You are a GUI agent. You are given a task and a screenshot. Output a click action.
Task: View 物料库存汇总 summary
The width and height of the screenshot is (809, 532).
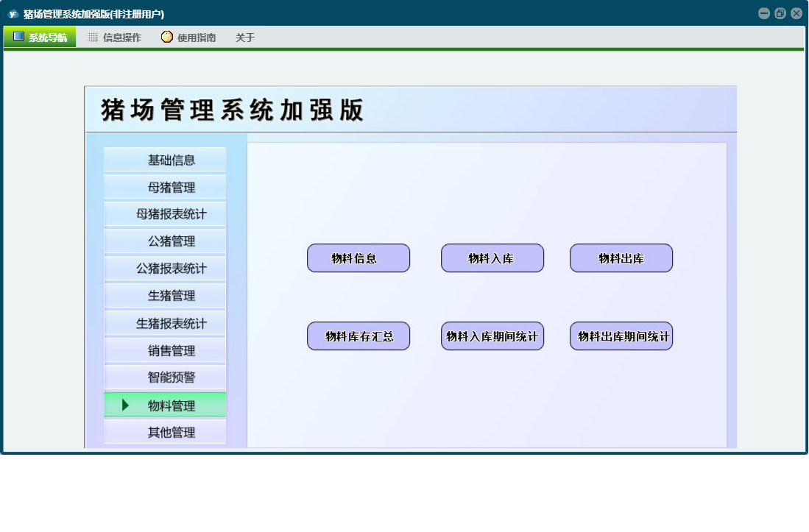(x=358, y=336)
